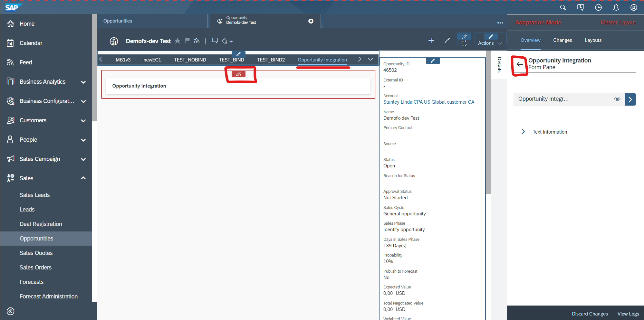The height and width of the screenshot is (320, 644).
Task: Switch to the Changes tab
Action: coord(562,40)
